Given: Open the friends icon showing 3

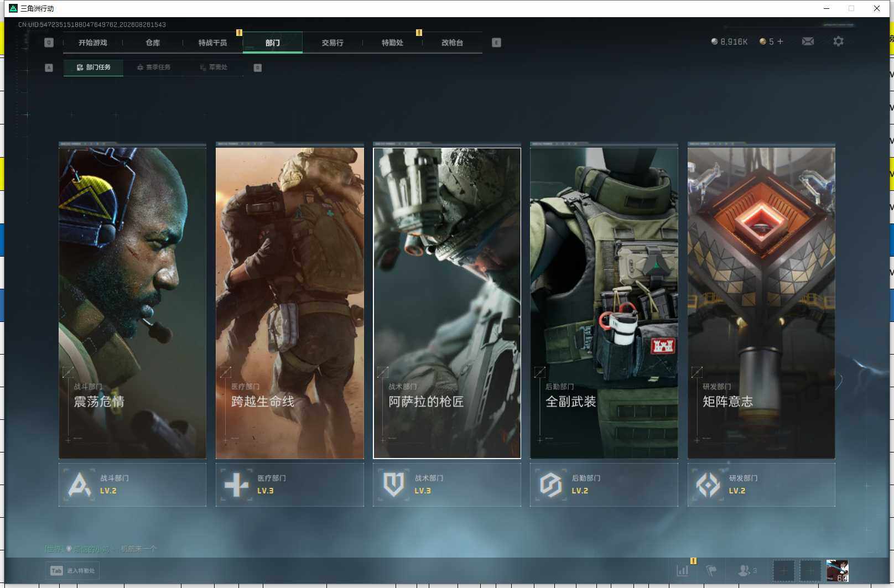Looking at the screenshot, I should point(747,570).
